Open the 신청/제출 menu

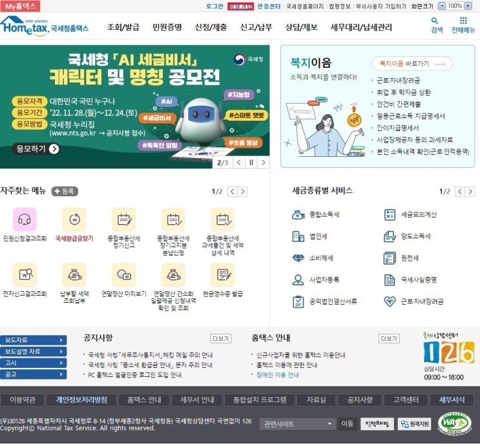211,27
